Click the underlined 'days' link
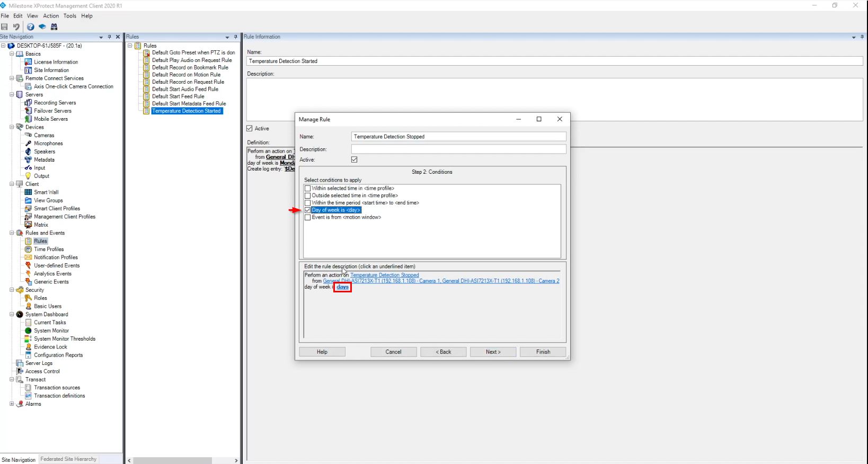 [x=343, y=287]
